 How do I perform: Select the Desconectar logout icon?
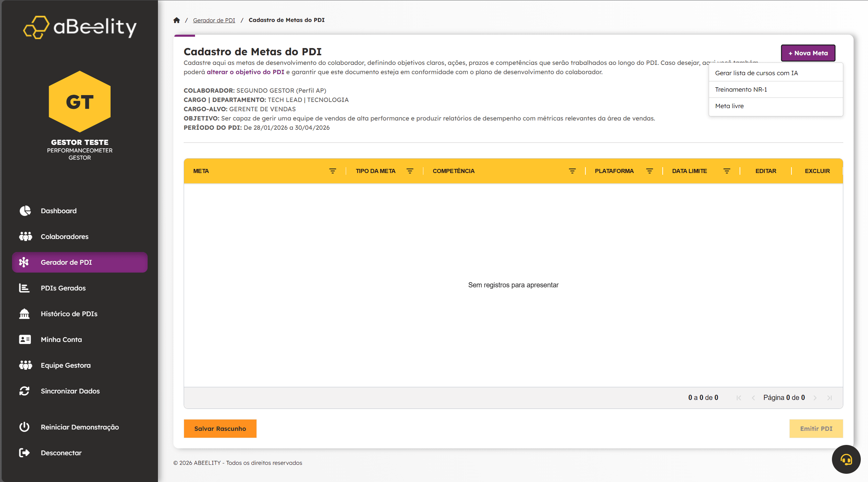24,452
